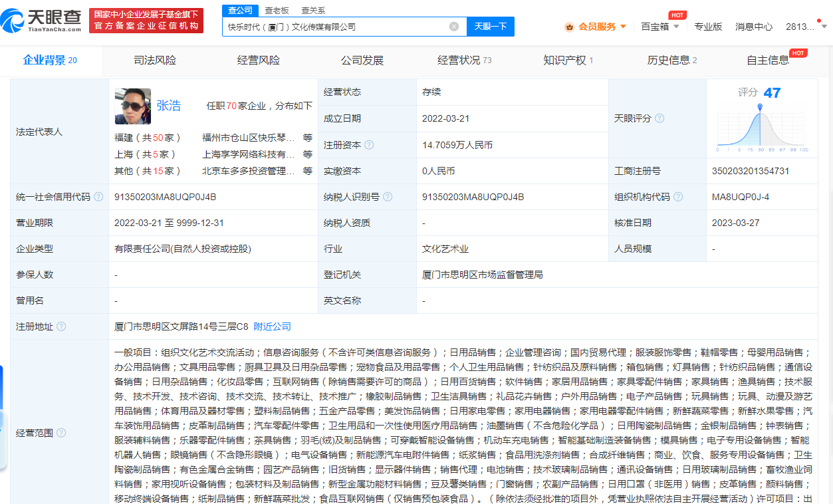The image size is (833, 504).
Task: Click the 天眼一下 search button
Action: pyautogui.click(x=491, y=26)
